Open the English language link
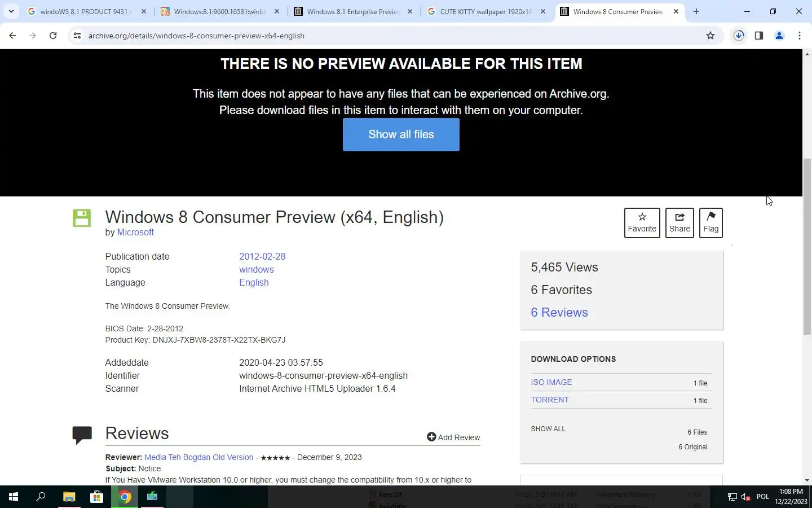This screenshot has width=812, height=508. (x=254, y=282)
